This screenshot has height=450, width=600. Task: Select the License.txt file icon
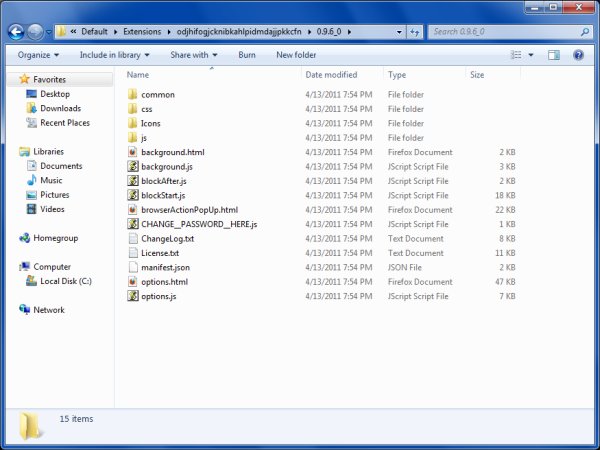132,253
